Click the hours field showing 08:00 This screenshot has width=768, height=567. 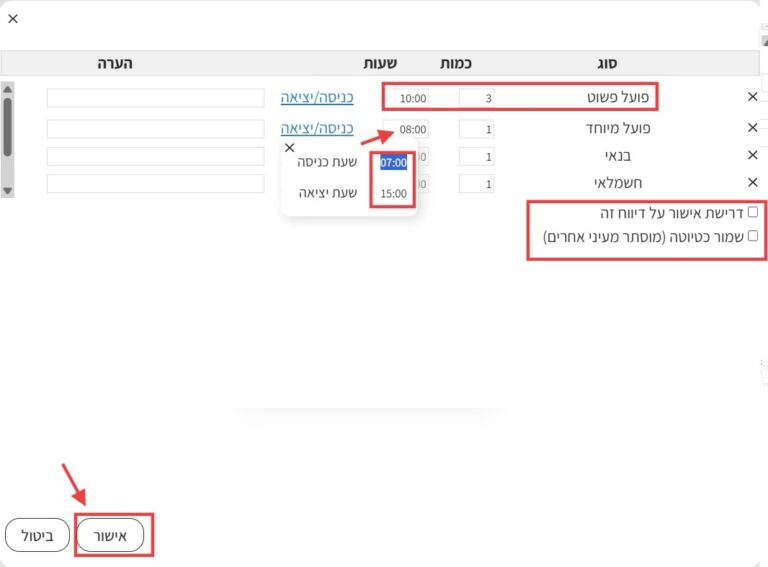[x=411, y=129]
